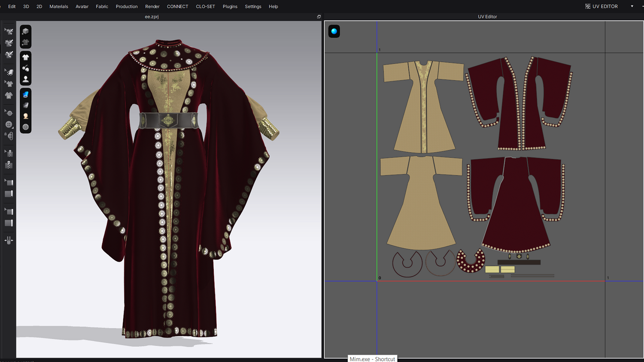Click the UV Editor panel title
This screenshot has height=362, width=644.
tap(487, 17)
